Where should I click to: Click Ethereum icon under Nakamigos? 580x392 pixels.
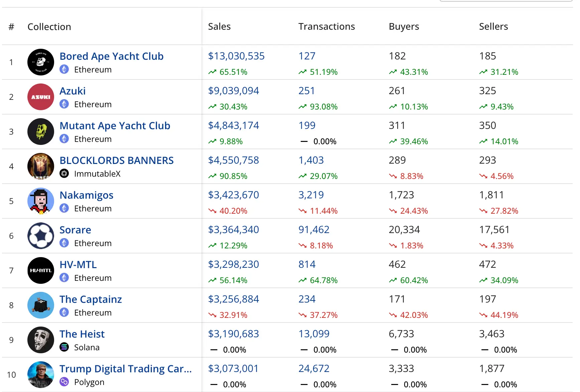click(x=64, y=208)
